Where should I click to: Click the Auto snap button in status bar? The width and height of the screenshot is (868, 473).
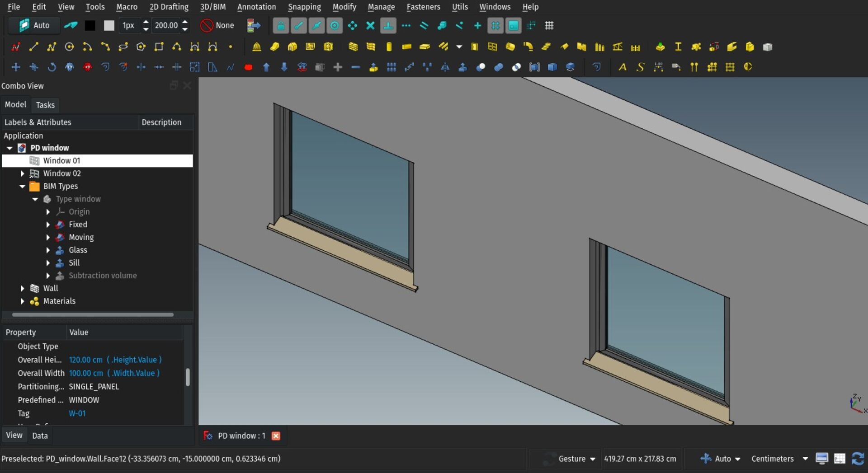click(x=720, y=459)
